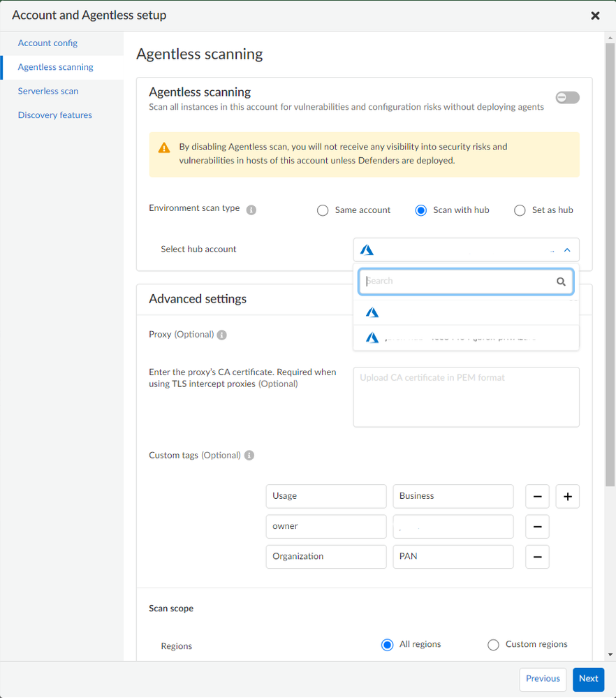The height and width of the screenshot is (698, 616).
Task: Click the plus button to add a custom tag
Action: click(567, 497)
